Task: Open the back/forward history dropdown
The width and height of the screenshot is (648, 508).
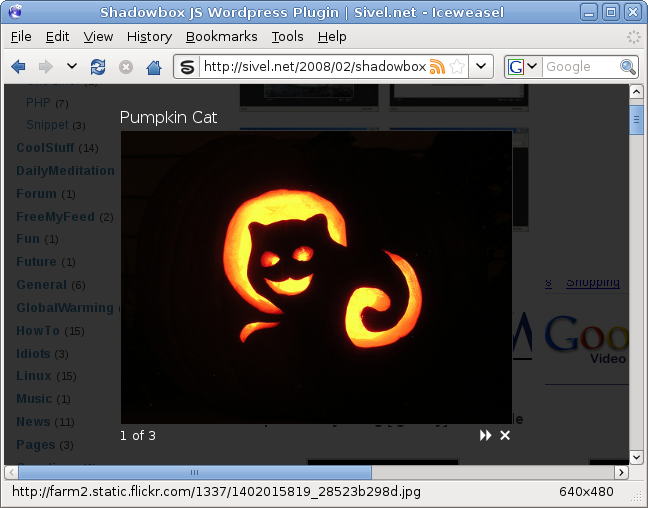Action: tap(72, 67)
